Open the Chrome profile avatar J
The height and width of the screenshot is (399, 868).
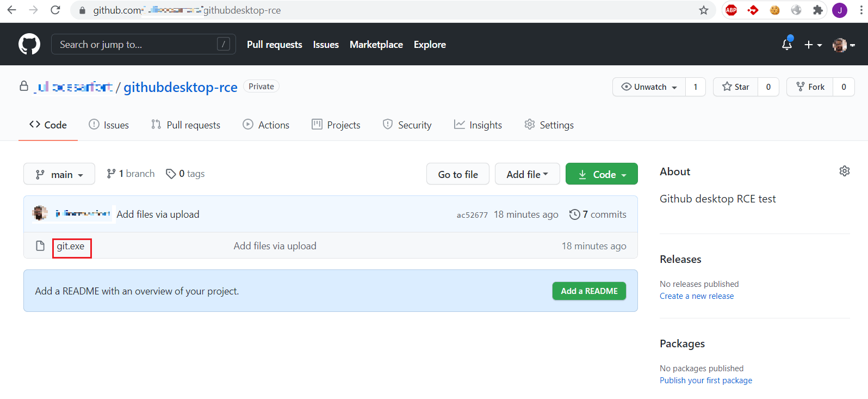click(x=840, y=10)
